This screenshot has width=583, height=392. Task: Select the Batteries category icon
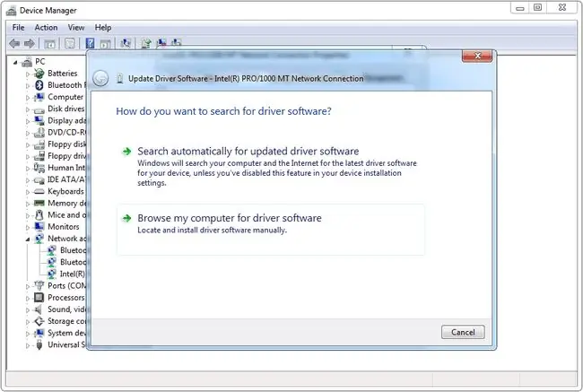pyautogui.click(x=39, y=74)
